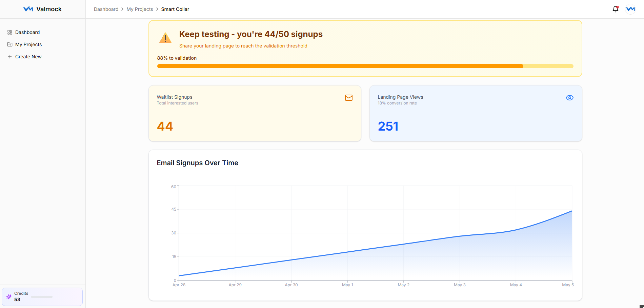The height and width of the screenshot is (308, 644).
Task: Open the user profile avatar
Action: [630, 9]
